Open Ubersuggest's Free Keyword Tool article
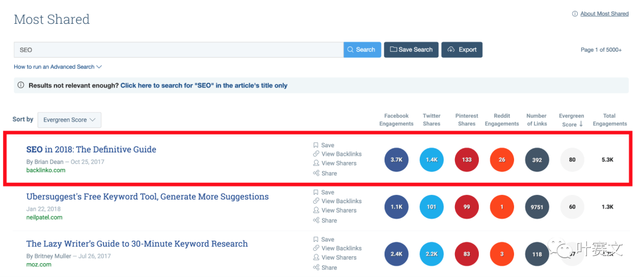The width and height of the screenshot is (644, 277). pos(147,197)
